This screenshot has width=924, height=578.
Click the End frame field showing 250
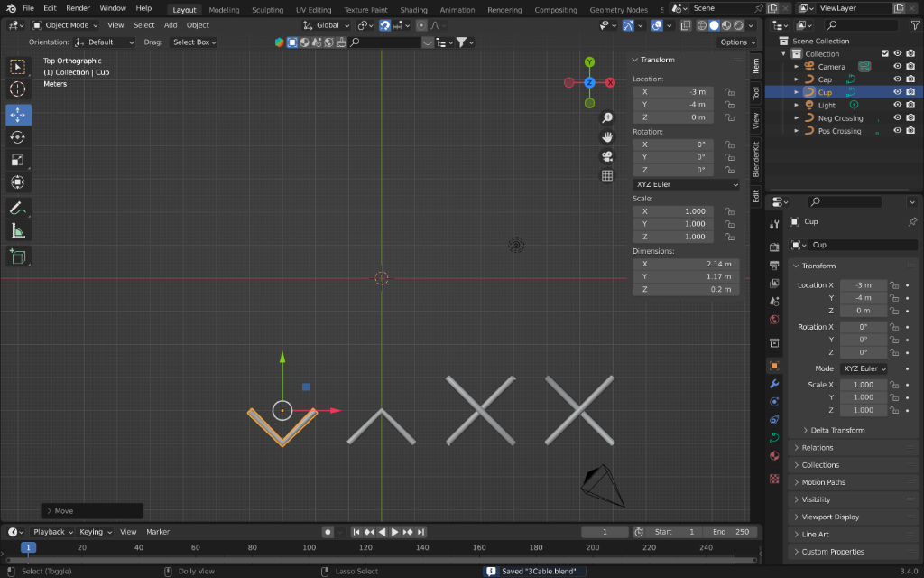pos(729,532)
